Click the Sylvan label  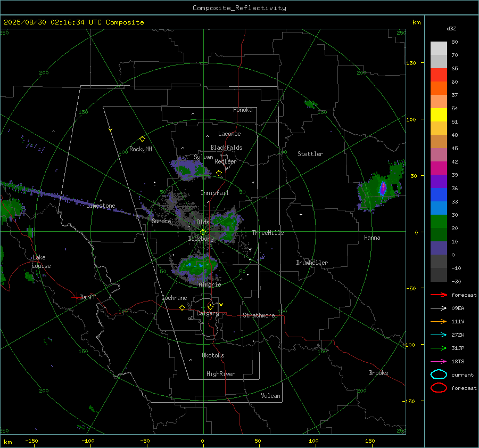pyautogui.click(x=203, y=157)
